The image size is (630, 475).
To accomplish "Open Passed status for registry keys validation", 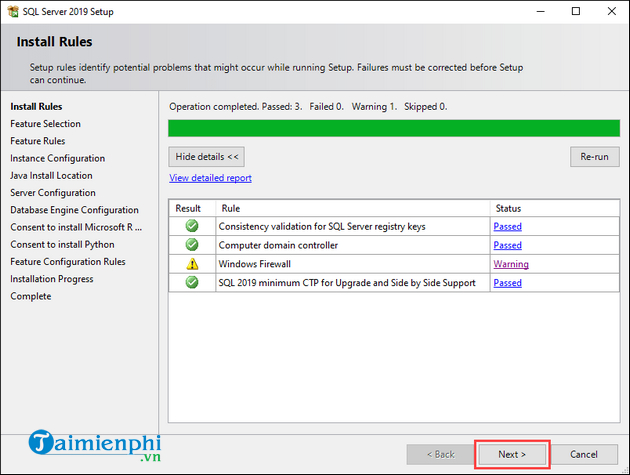I will (507, 226).
